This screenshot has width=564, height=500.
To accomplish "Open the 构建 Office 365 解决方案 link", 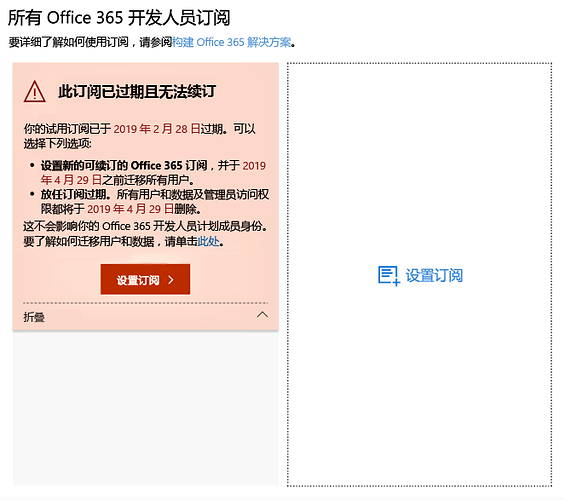I will pyautogui.click(x=232, y=42).
